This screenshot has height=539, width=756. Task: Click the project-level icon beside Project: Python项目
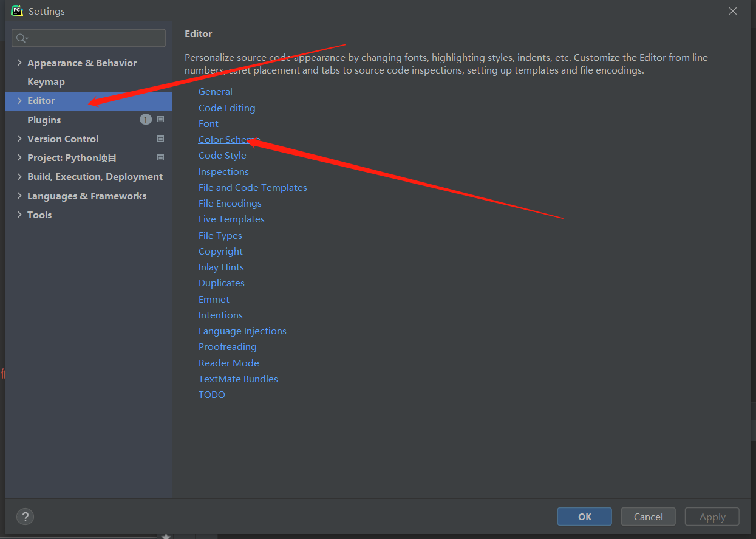click(160, 157)
